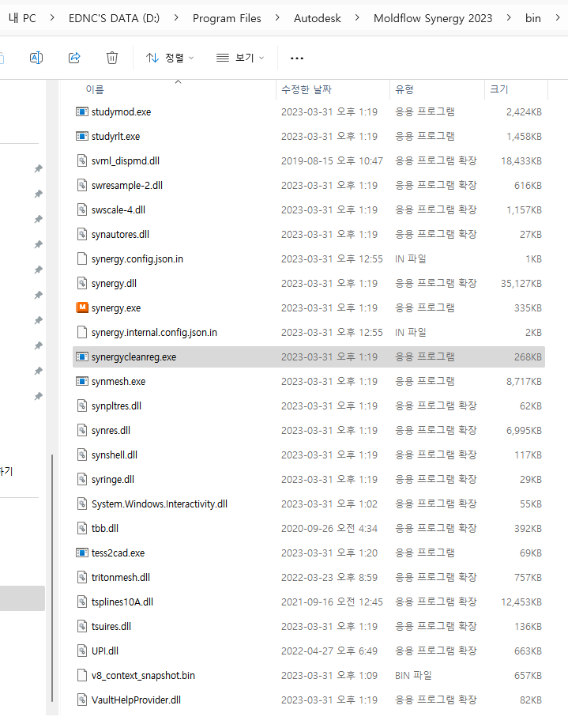The width and height of the screenshot is (568, 728).
Task: Sort by the 크기 column header
Action: click(x=498, y=89)
